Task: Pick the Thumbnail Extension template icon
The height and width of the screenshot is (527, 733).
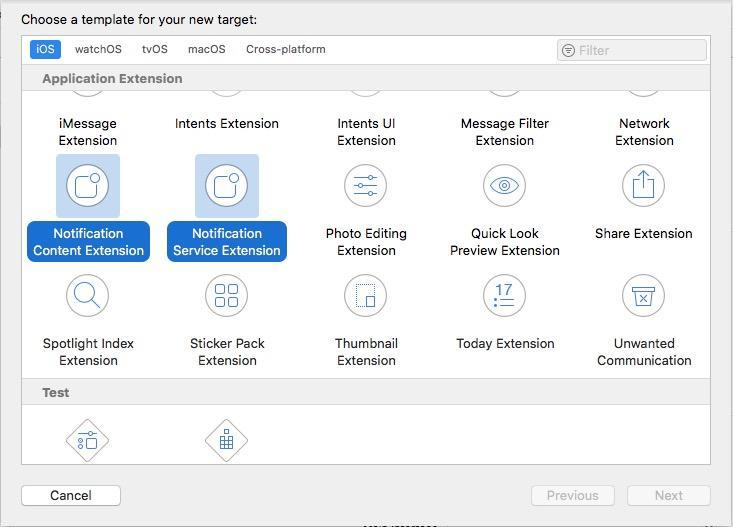Action: pos(366,296)
